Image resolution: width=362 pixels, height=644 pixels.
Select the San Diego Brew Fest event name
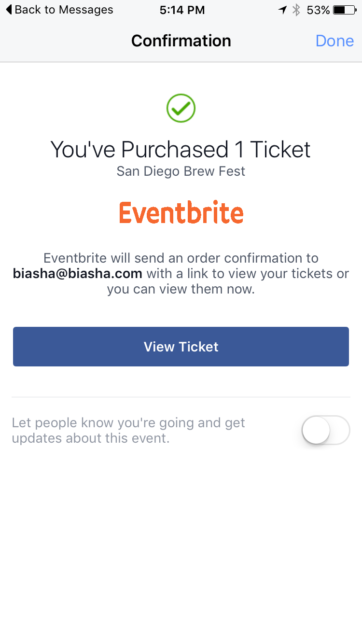(x=181, y=171)
